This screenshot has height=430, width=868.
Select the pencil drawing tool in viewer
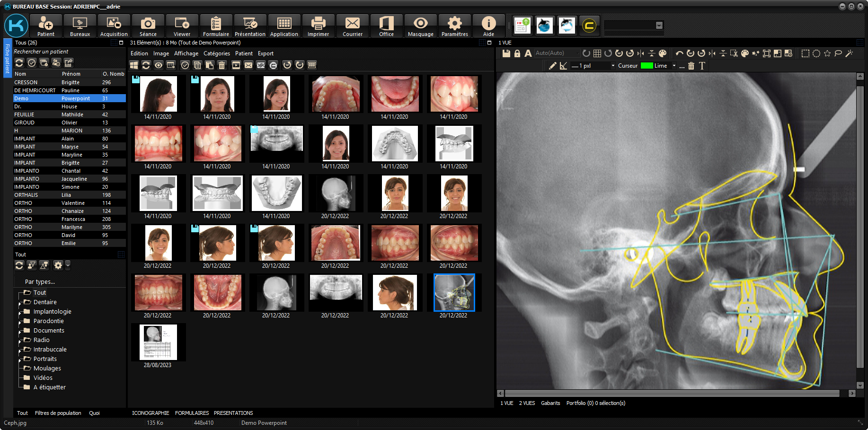click(x=552, y=66)
